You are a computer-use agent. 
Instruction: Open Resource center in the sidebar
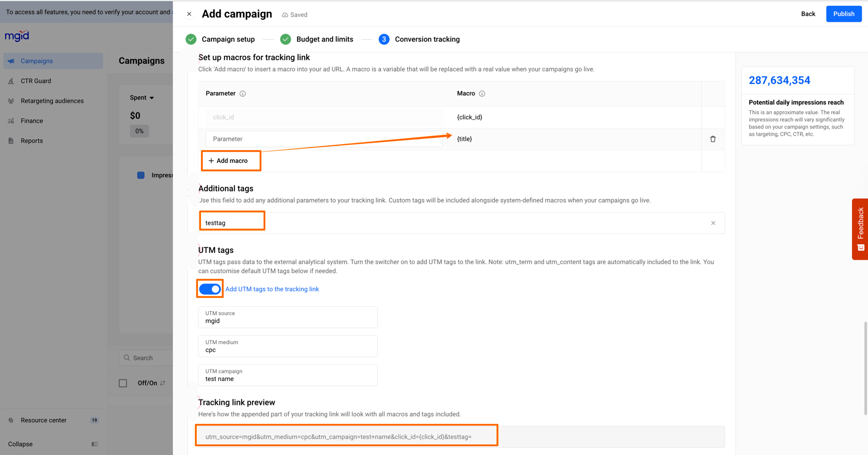point(53,420)
